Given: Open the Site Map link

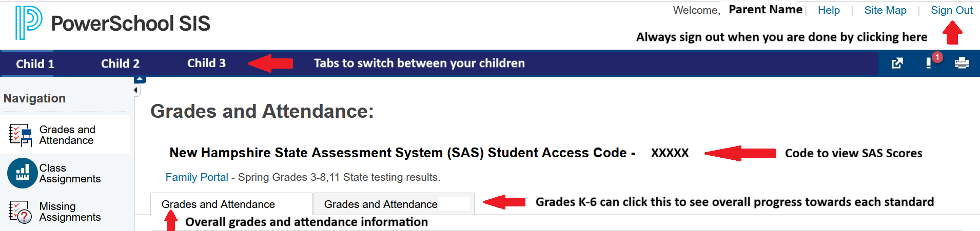Looking at the screenshot, I should click(x=885, y=10).
